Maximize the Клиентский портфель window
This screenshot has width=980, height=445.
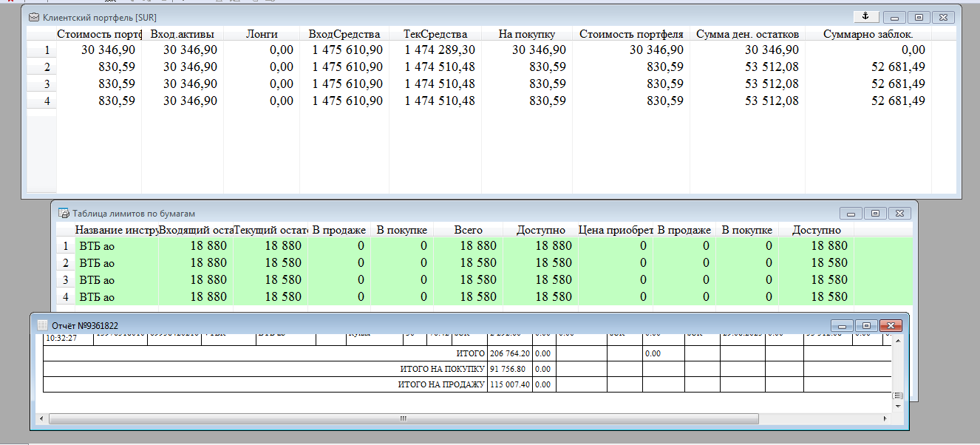[918, 17]
